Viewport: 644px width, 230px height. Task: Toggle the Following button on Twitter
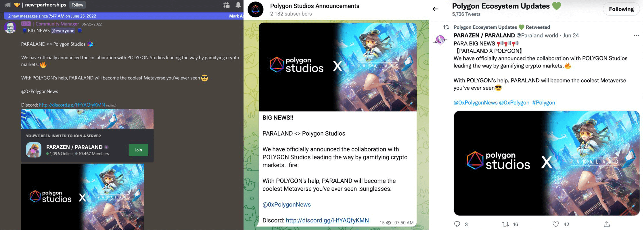pyautogui.click(x=621, y=9)
